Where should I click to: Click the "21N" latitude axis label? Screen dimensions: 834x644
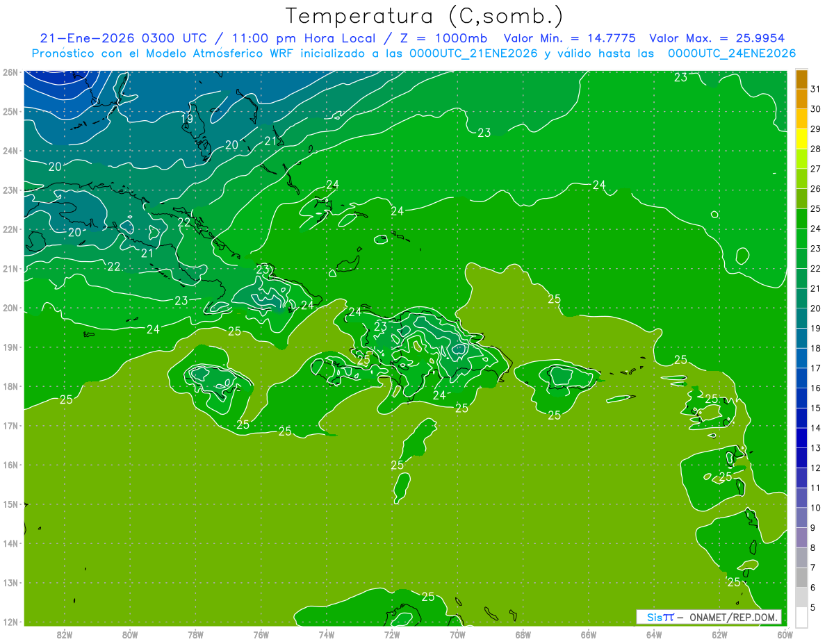[x=10, y=269]
